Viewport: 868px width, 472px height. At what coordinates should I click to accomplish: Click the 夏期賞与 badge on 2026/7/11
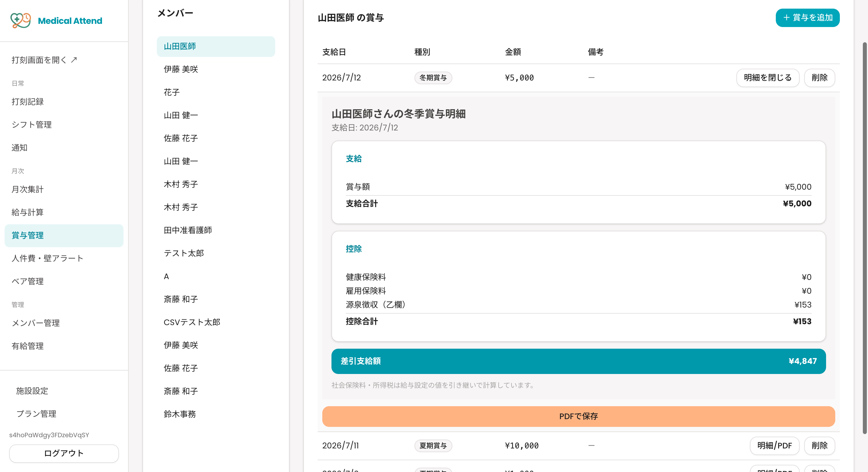pyautogui.click(x=433, y=445)
